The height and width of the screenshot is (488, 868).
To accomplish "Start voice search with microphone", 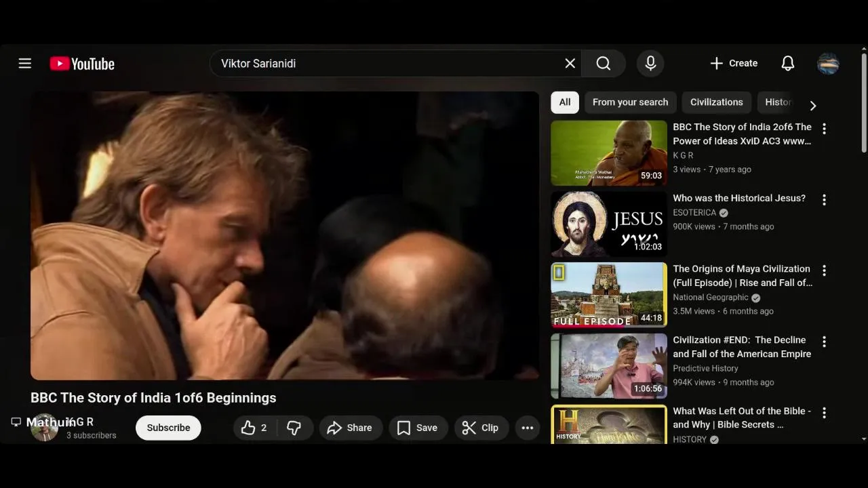I will pyautogui.click(x=650, y=63).
